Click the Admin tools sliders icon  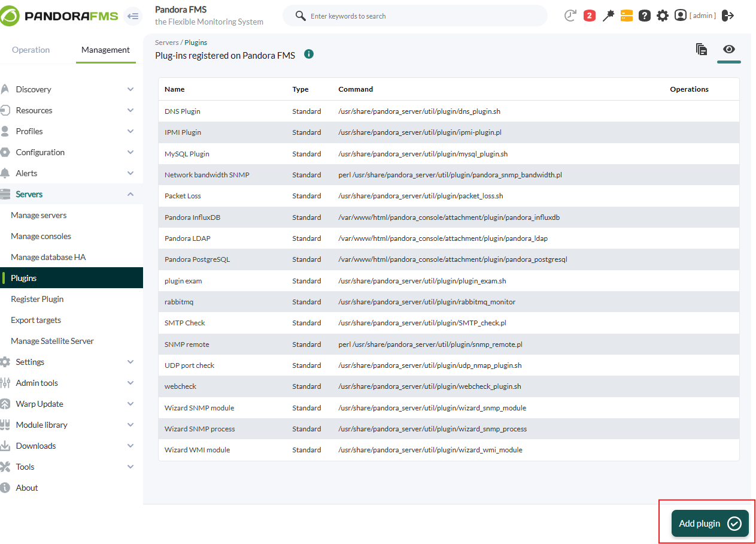coord(5,383)
